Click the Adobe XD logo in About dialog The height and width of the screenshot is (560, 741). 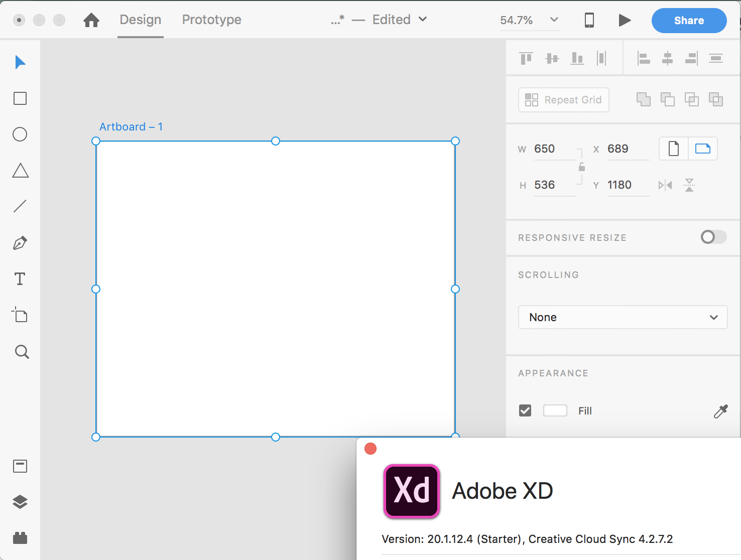pos(412,491)
